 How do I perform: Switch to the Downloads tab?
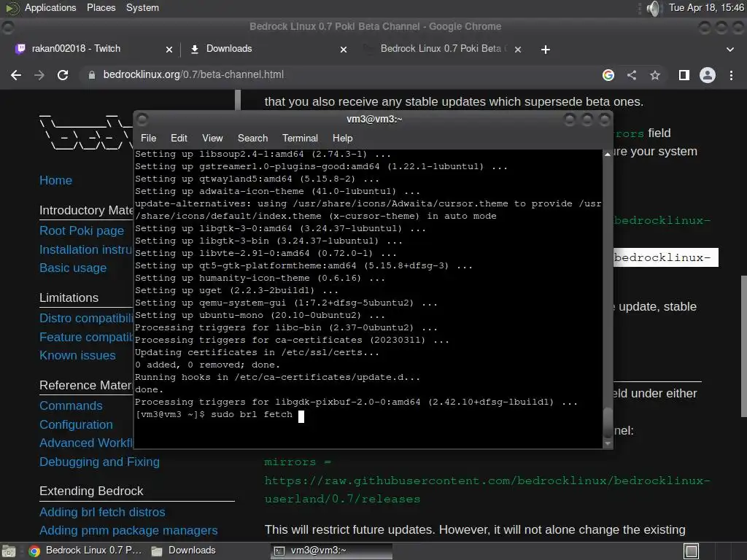267,49
